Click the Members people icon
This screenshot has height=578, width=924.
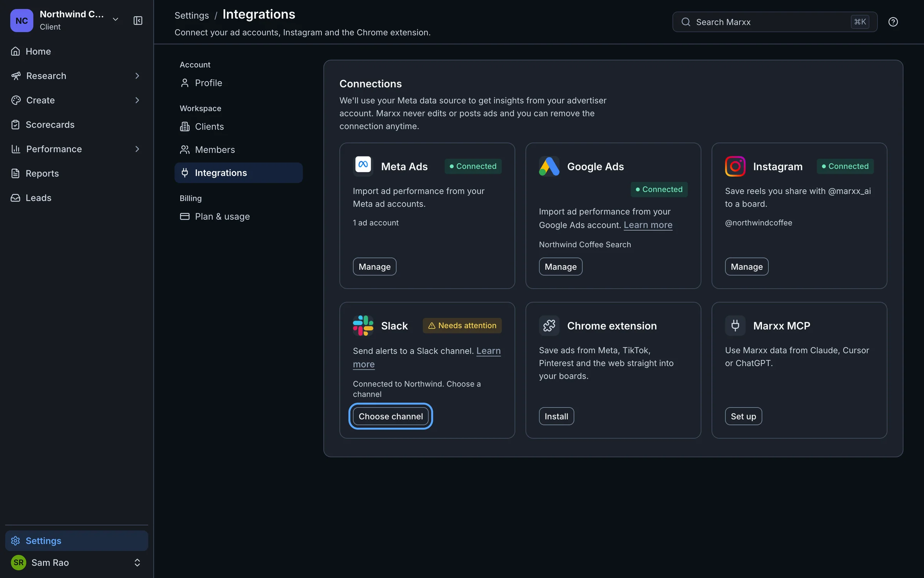[185, 150]
